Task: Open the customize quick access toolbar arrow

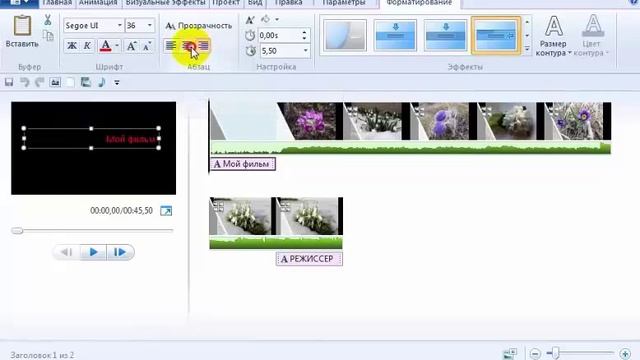Action: [x=117, y=83]
